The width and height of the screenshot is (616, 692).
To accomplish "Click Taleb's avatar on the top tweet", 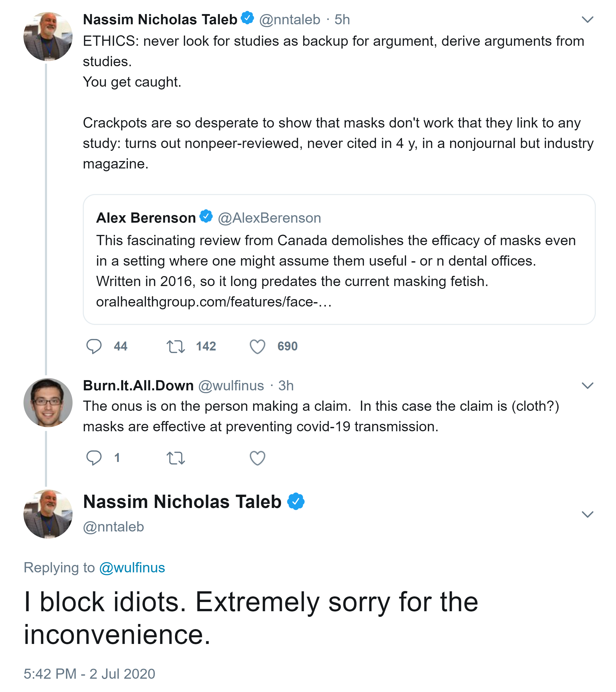I will (48, 37).
